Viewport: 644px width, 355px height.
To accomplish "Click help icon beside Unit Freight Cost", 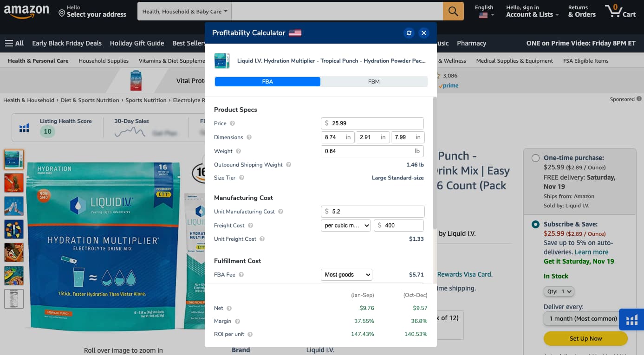I will pyautogui.click(x=262, y=239).
